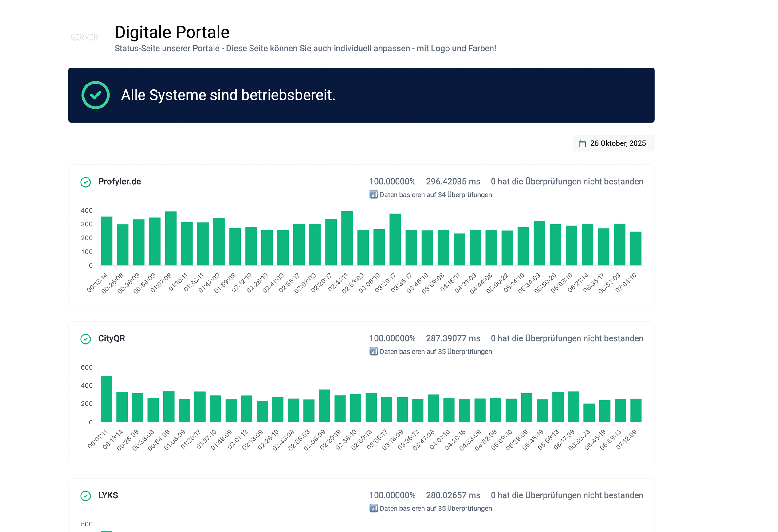
Task: Select Profyler.de bar at 00:13:14
Action: point(106,241)
